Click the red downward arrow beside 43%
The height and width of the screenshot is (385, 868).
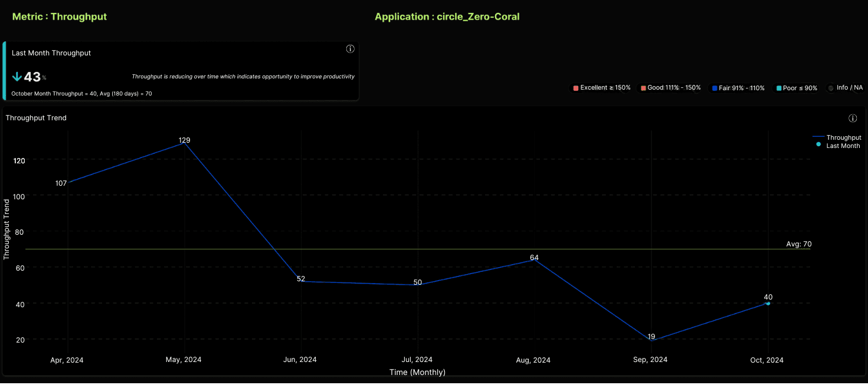pos(17,76)
